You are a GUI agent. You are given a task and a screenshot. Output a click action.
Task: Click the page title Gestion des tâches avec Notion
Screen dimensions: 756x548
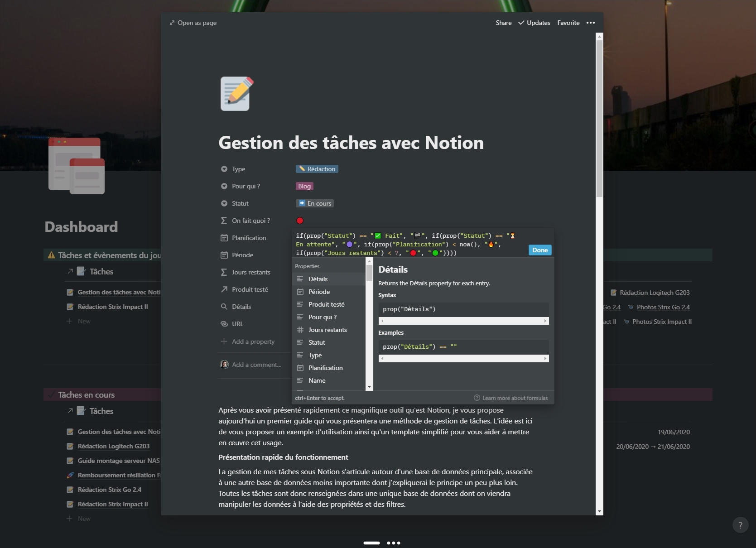pos(351,143)
